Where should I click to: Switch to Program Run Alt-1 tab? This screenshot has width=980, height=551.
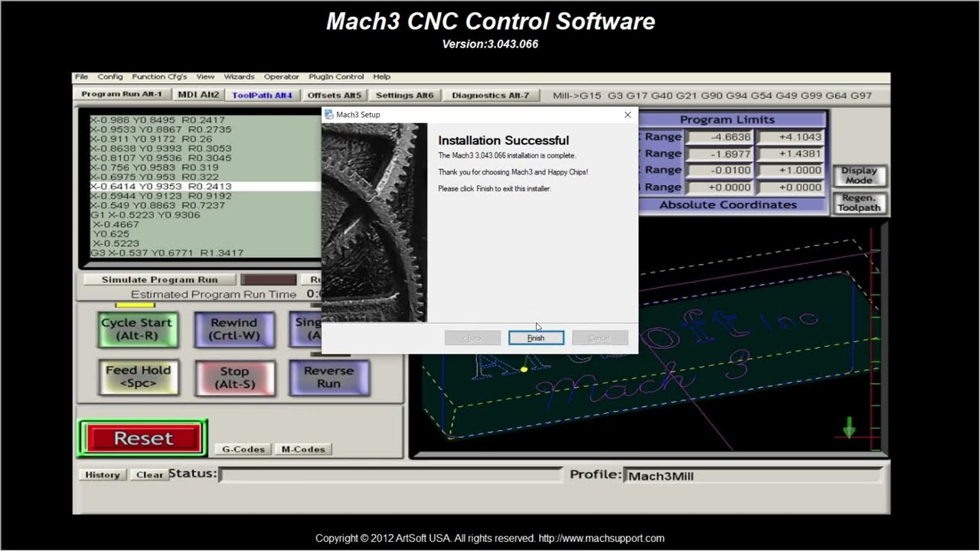click(122, 94)
